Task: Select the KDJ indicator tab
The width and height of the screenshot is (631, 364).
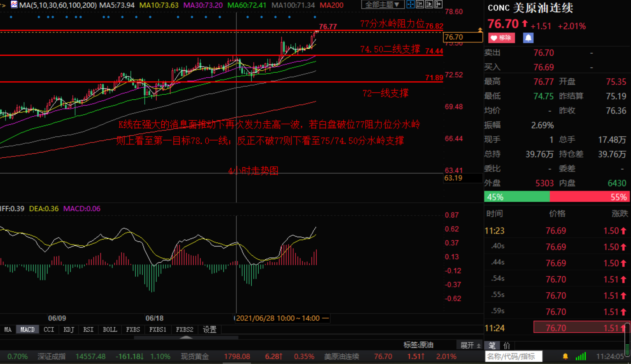Action: (x=68, y=330)
